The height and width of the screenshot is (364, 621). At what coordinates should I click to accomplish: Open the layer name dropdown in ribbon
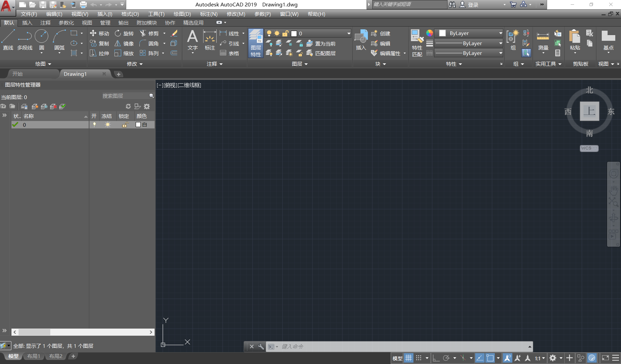[x=348, y=33]
